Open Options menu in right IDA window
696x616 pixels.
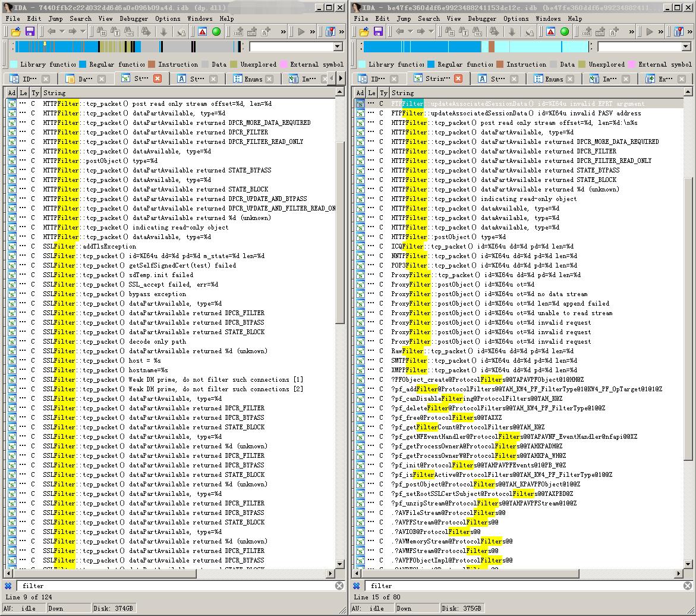click(x=516, y=18)
